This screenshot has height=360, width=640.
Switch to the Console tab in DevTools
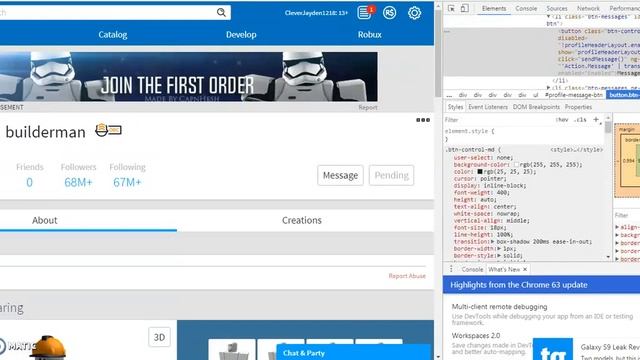(526, 8)
